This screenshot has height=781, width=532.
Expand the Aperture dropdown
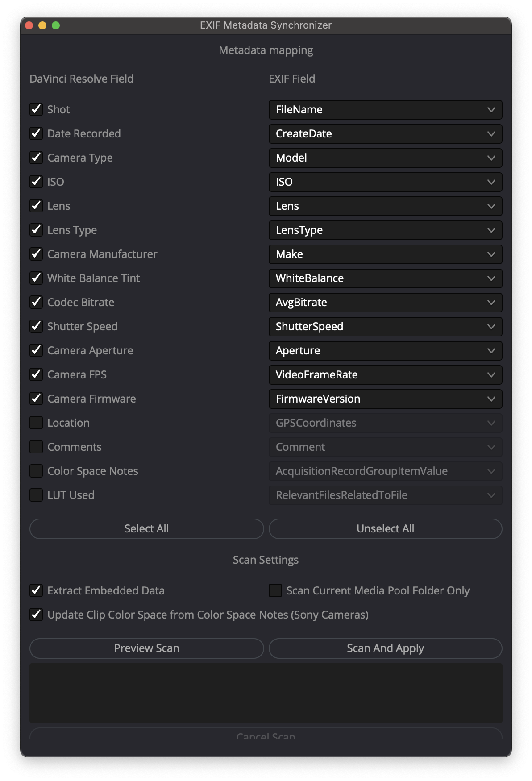pos(386,351)
